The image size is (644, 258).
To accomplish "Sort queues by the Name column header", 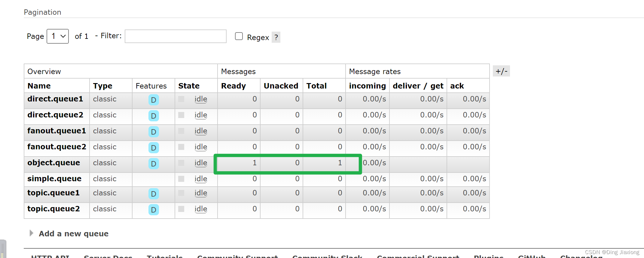I will pyautogui.click(x=39, y=86).
